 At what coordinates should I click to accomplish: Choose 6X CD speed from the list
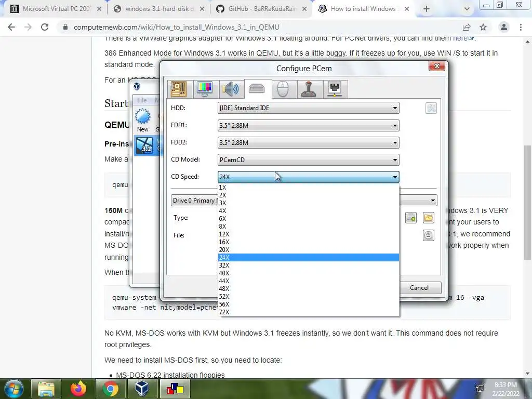(x=308, y=219)
